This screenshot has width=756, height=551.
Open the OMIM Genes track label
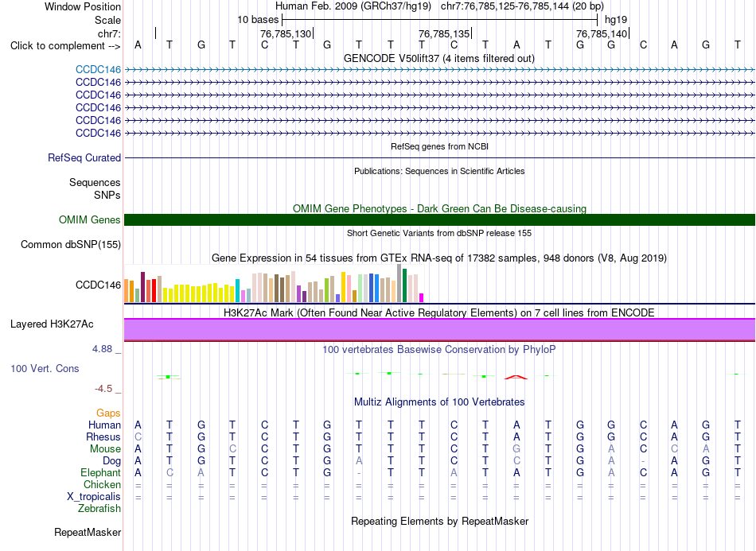[x=90, y=219]
